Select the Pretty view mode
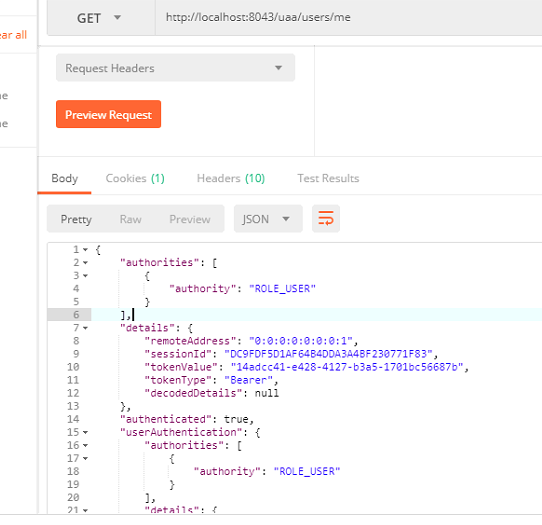The width and height of the screenshot is (542, 525). (x=76, y=219)
